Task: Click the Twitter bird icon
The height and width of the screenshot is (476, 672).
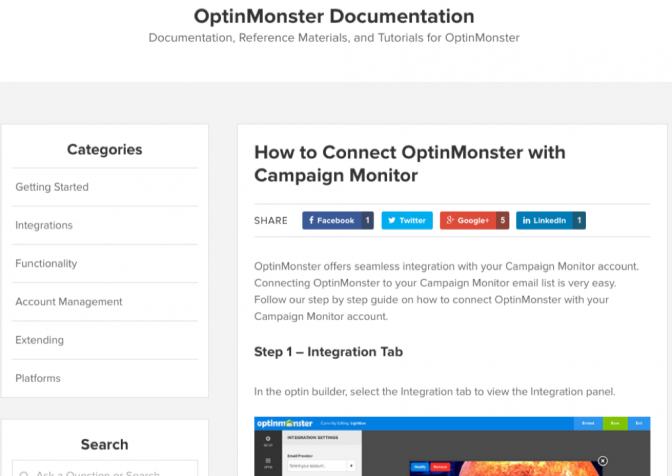Action: [392, 221]
